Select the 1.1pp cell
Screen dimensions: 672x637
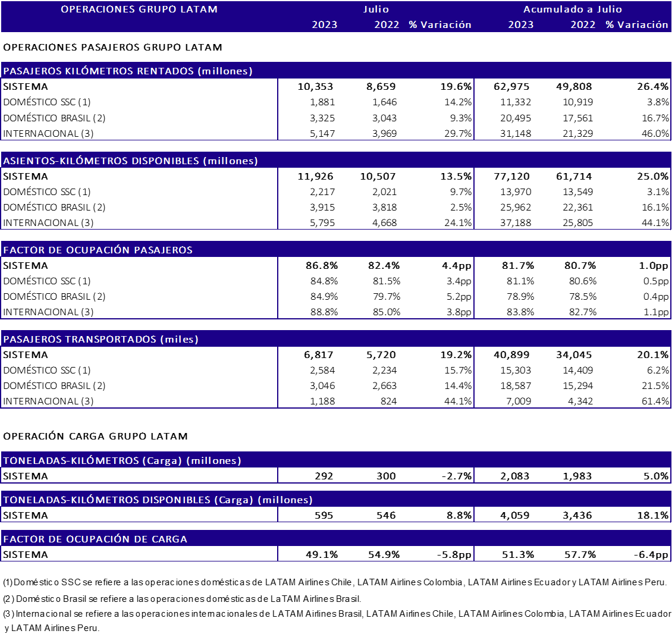click(656, 312)
